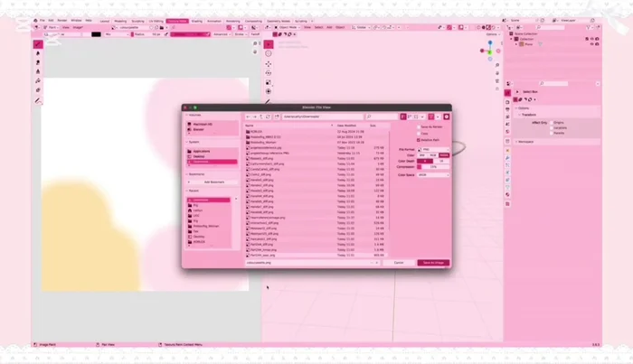This screenshot has height=364, width=633.
Task: Toggle the Locations checkbox under Affect Only
Action: (552, 127)
